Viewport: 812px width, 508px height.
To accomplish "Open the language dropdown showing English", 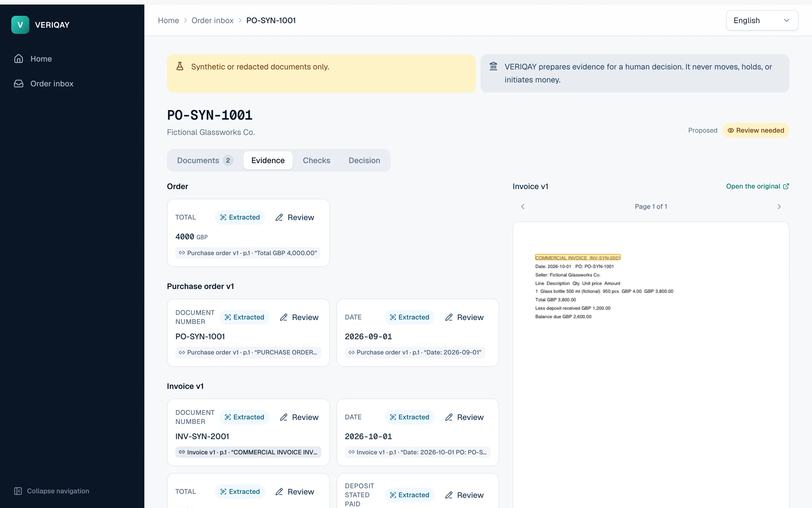I will pos(762,21).
